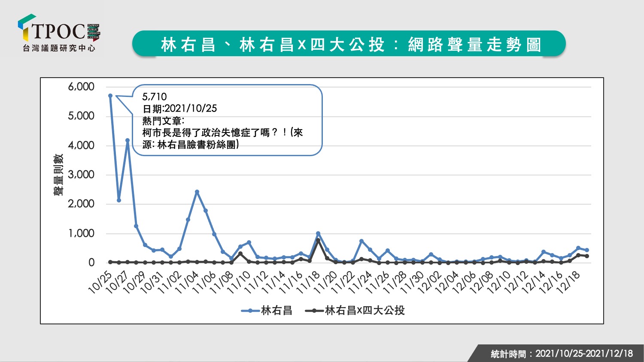Click the 熱門文章: label in the callout
Viewport: 644px width, 362px height.
tap(163, 121)
